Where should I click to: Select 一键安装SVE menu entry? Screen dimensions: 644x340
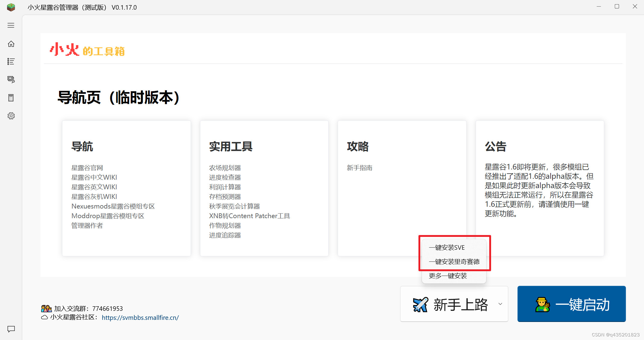(x=447, y=248)
